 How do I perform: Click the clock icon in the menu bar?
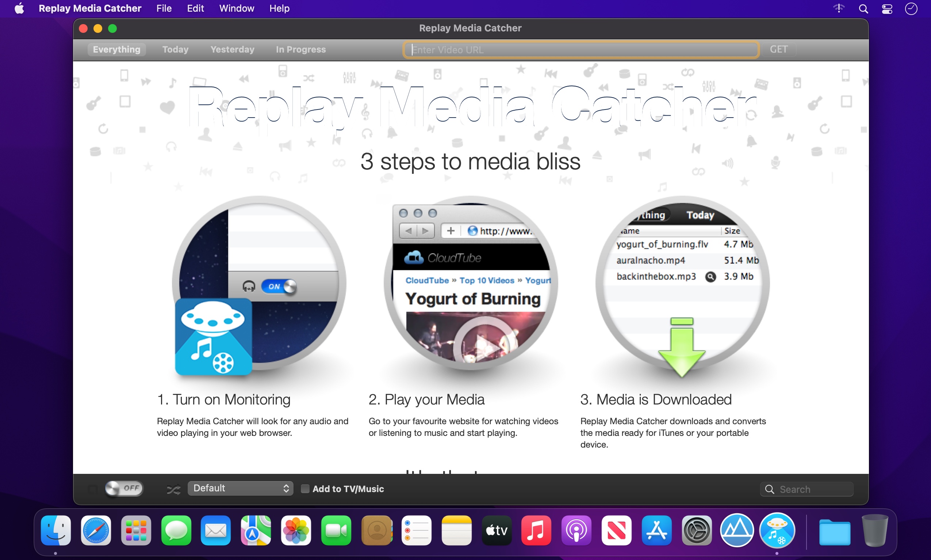click(911, 8)
